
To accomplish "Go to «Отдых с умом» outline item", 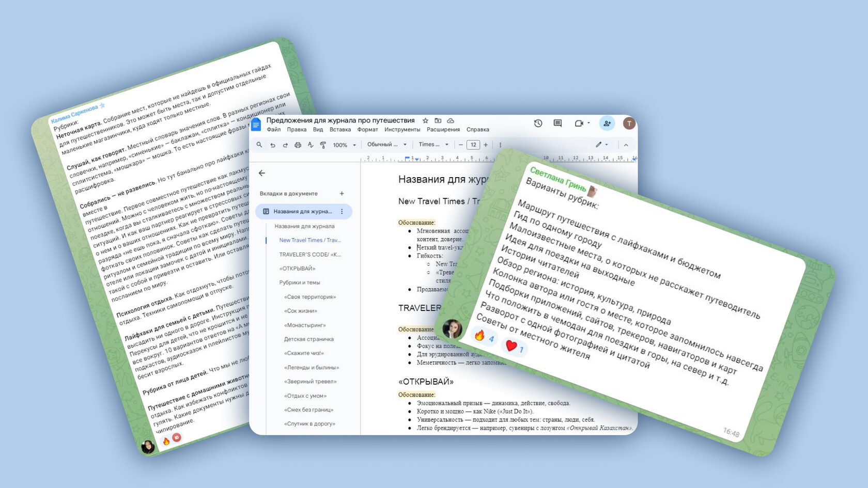I will click(x=305, y=396).
